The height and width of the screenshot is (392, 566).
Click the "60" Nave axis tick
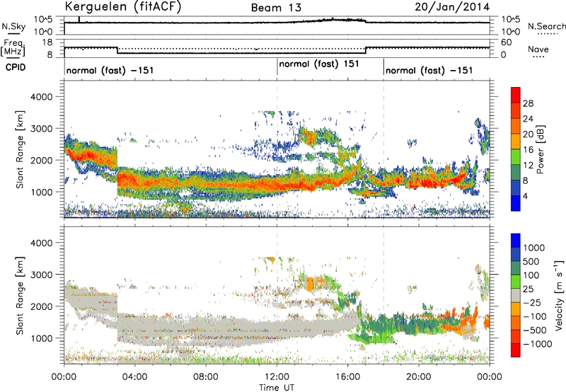507,42
